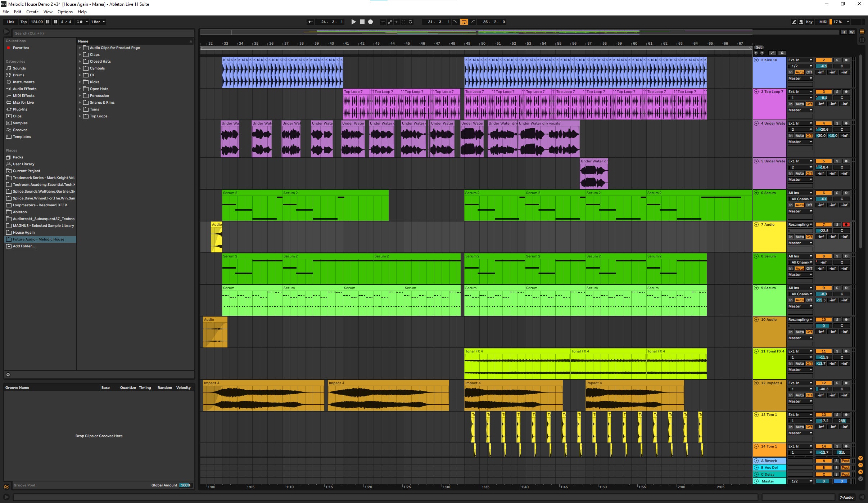Deactivate track 6 Serum activator
This screenshot has height=503, width=868.
point(823,193)
